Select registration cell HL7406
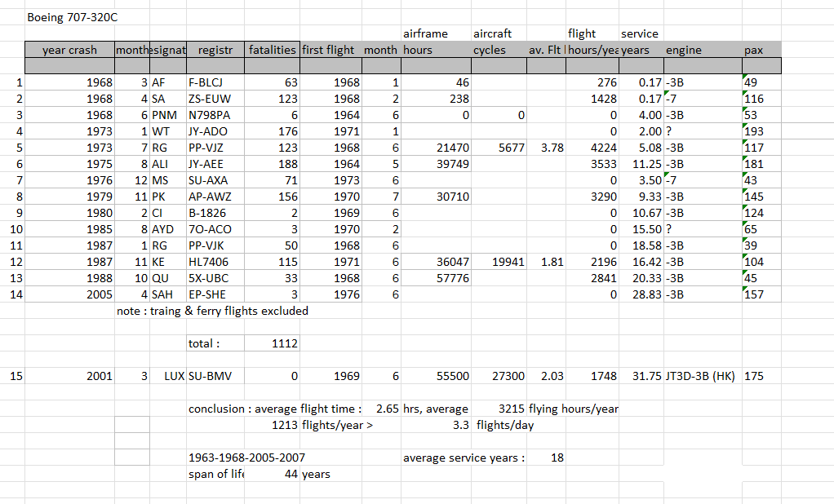Image resolution: width=834 pixels, height=504 pixels. coord(215,262)
